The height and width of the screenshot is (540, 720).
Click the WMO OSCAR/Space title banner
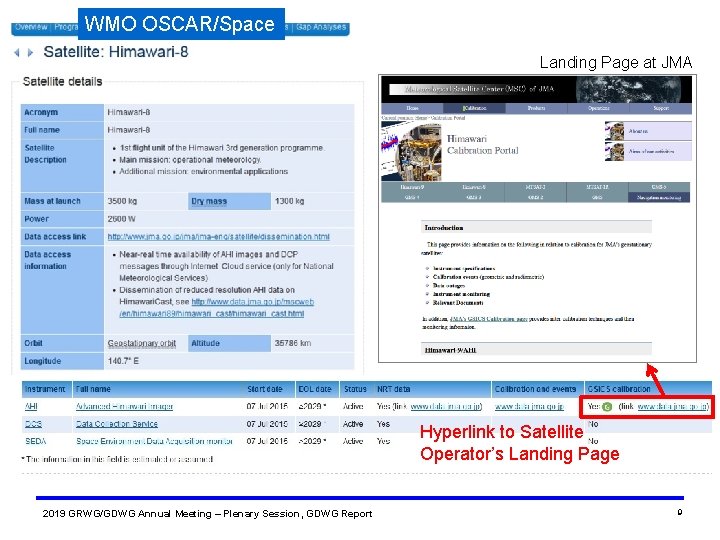(181, 24)
